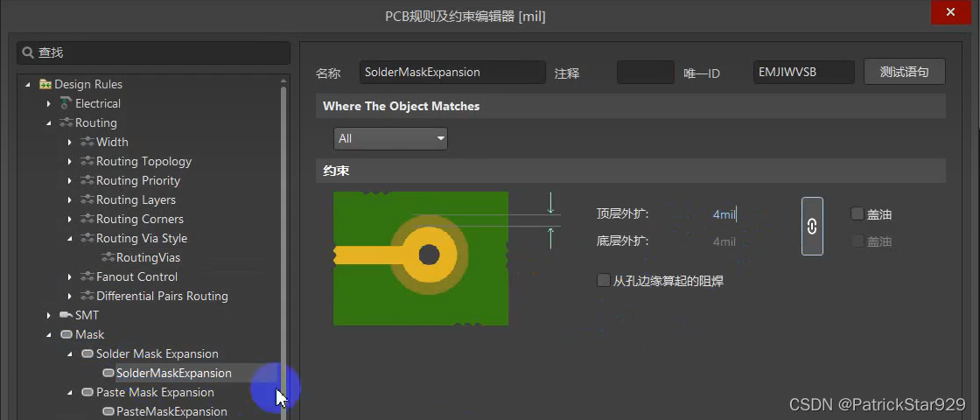Click the Routing Topology rule icon

[x=87, y=161]
